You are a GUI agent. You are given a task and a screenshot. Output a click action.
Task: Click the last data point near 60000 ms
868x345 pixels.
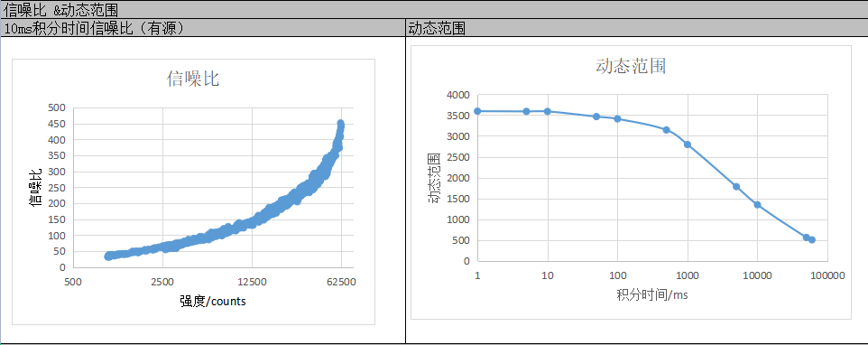[x=811, y=239]
